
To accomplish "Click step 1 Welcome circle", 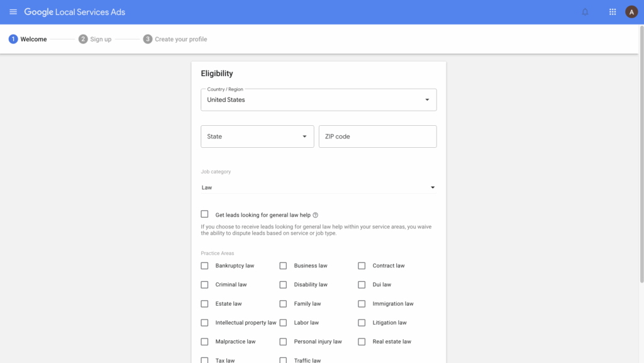I will click(13, 39).
